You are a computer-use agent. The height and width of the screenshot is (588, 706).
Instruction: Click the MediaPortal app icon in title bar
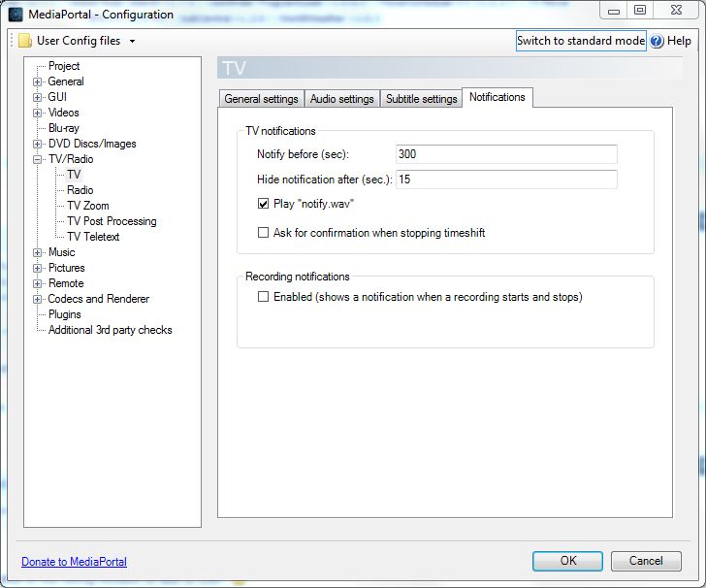(x=16, y=15)
